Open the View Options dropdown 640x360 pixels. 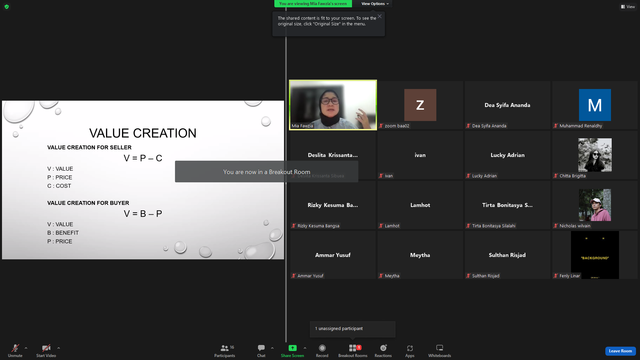375,4
